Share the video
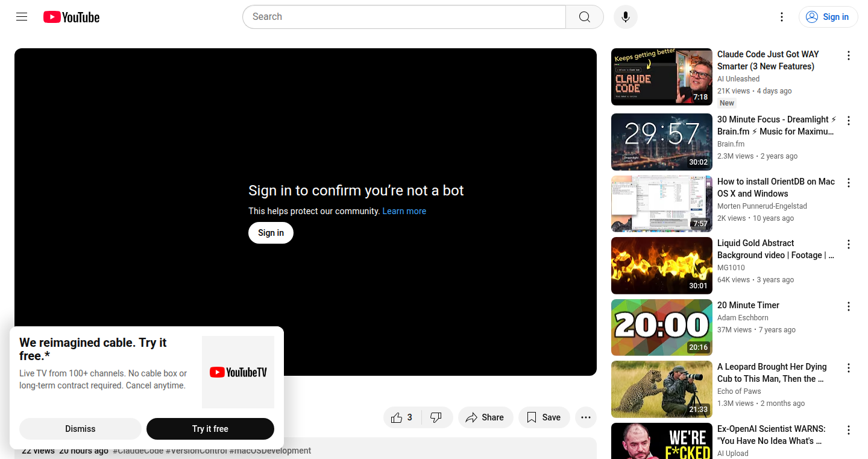The width and height of the screenshot is (868, 459). 485,417
